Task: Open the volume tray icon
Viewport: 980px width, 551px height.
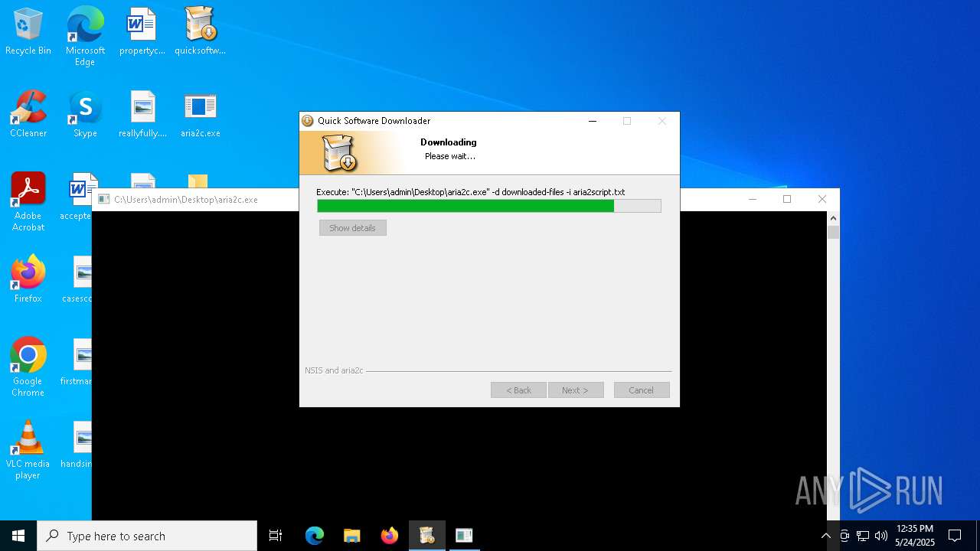Action: click(x=881, y=536)
